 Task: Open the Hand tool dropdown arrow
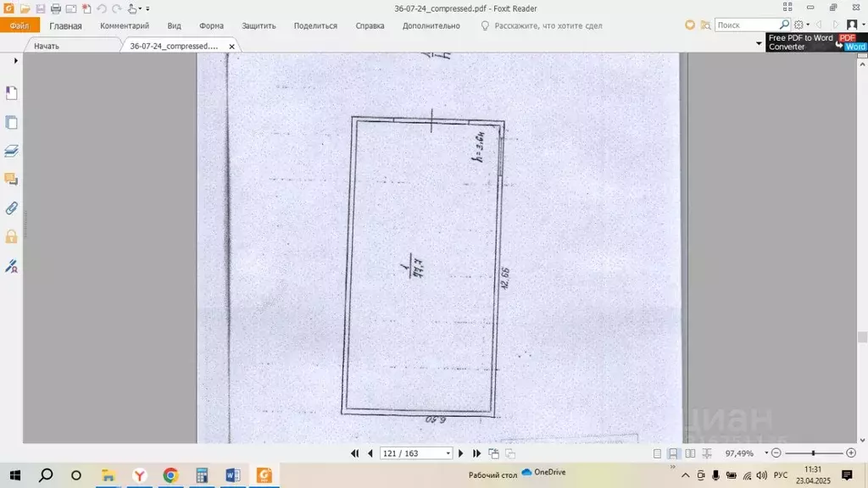tap(140, 8)
